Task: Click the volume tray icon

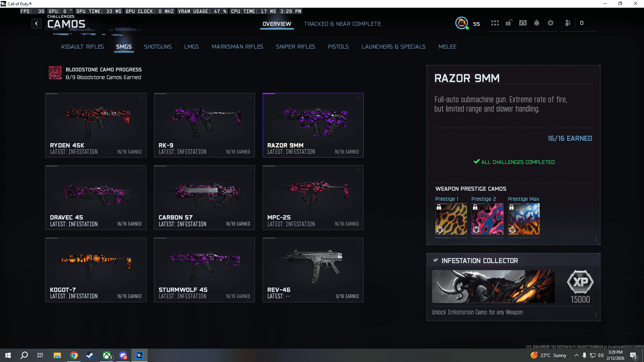Action: [x=601, y=355]
